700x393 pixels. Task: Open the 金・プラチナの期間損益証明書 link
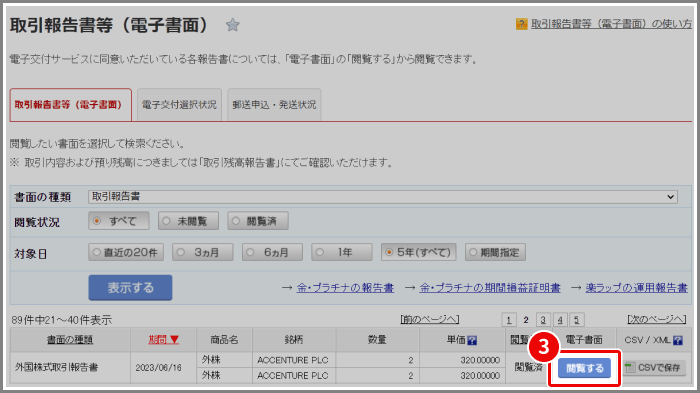(x=490, y=288)
